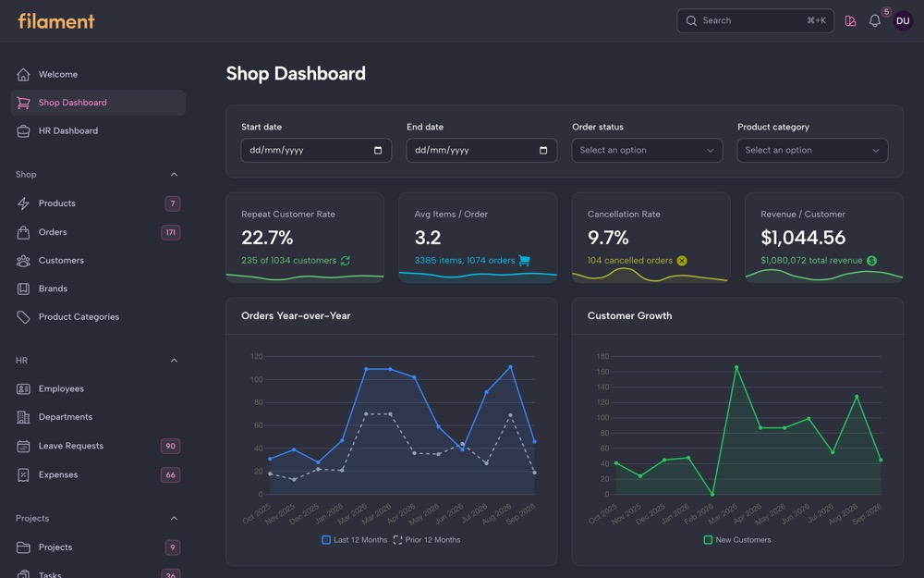Open the Orders menu item
Viewport: 924px width, 578px height.
click(98, 232)
